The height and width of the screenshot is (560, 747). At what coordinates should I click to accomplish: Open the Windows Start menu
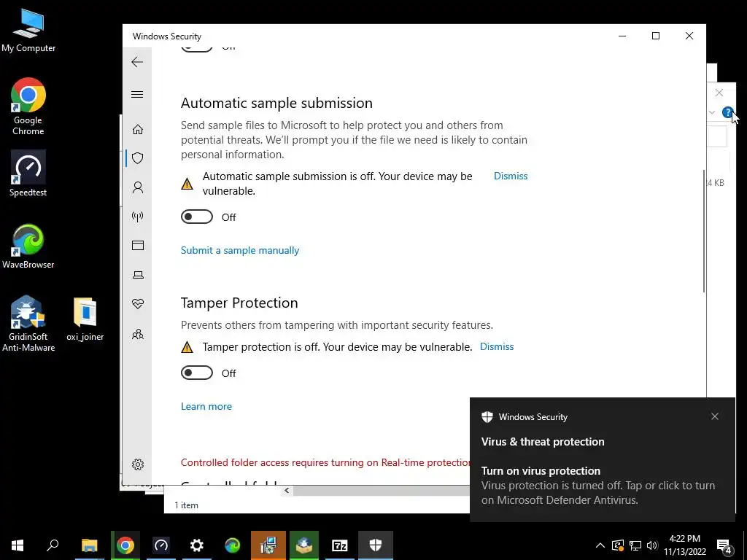(18, 545)
